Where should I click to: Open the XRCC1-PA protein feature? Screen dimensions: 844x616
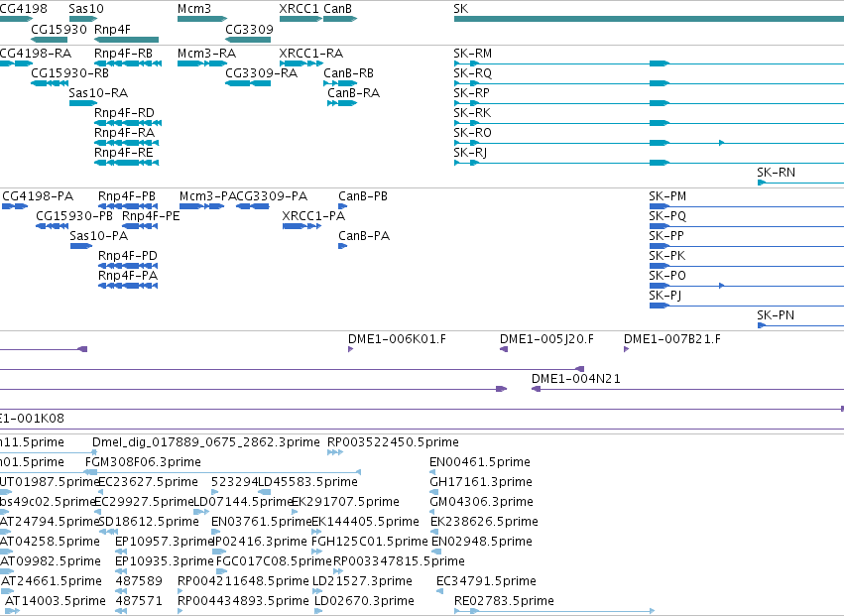tap(313, 216)
